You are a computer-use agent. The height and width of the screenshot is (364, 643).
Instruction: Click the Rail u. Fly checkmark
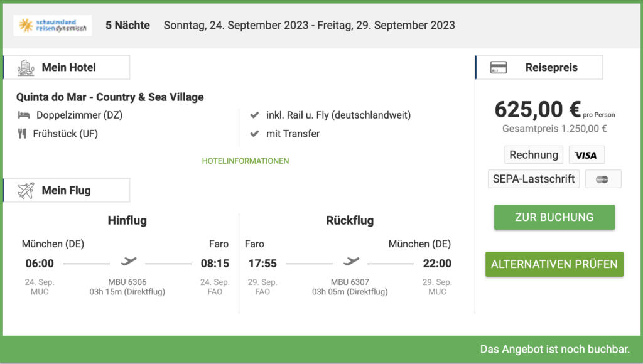(255, 115)
